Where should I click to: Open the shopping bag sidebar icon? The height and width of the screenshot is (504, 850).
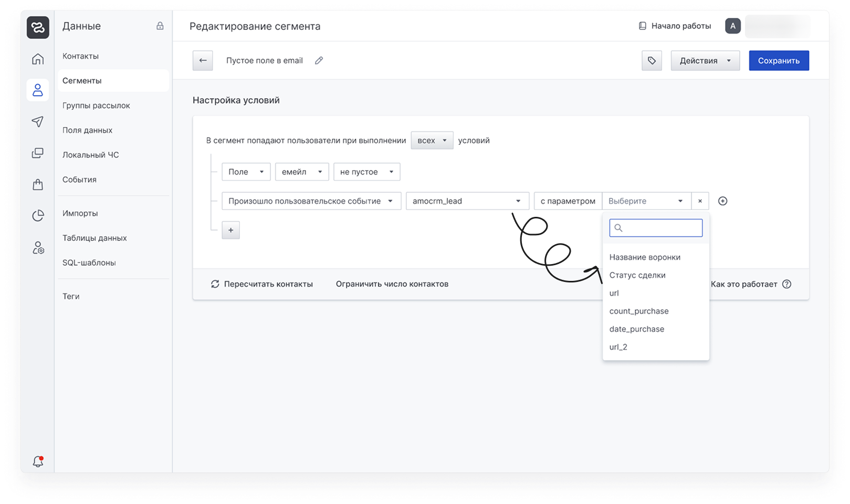(x=38, y=184)
